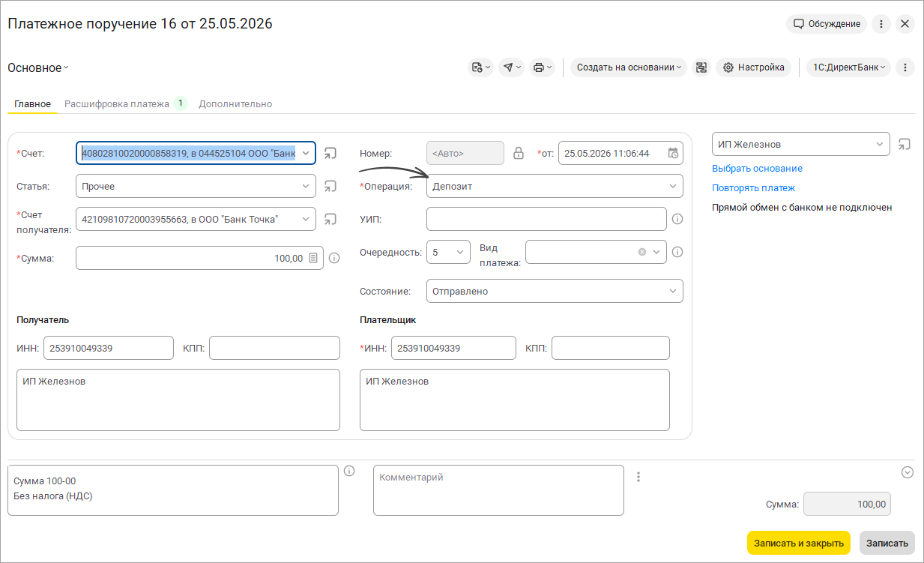
Task: Open the toolbar more-actions three-dot menu
Action: coord(905,67)
